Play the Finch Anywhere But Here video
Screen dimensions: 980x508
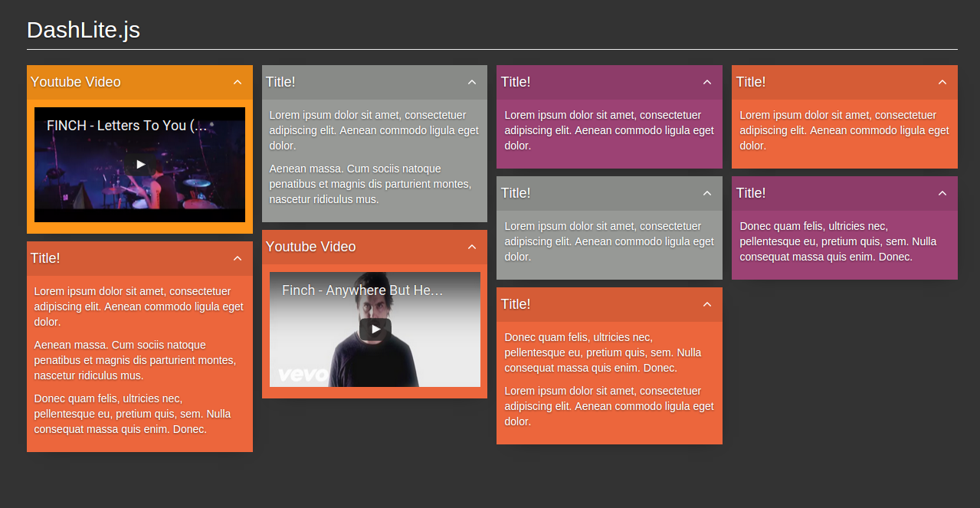pos(375,329)
